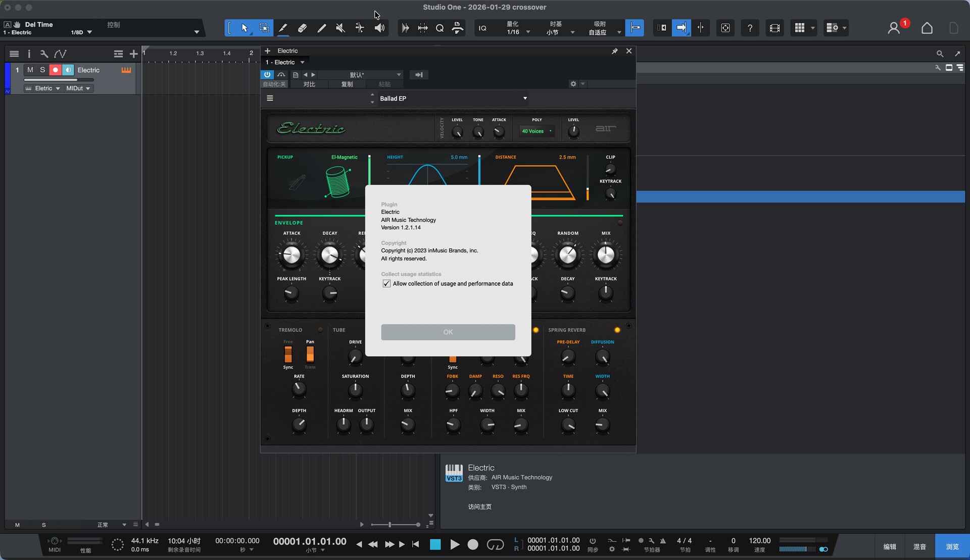Open the Studio One Home page icon

click(927, 28)
